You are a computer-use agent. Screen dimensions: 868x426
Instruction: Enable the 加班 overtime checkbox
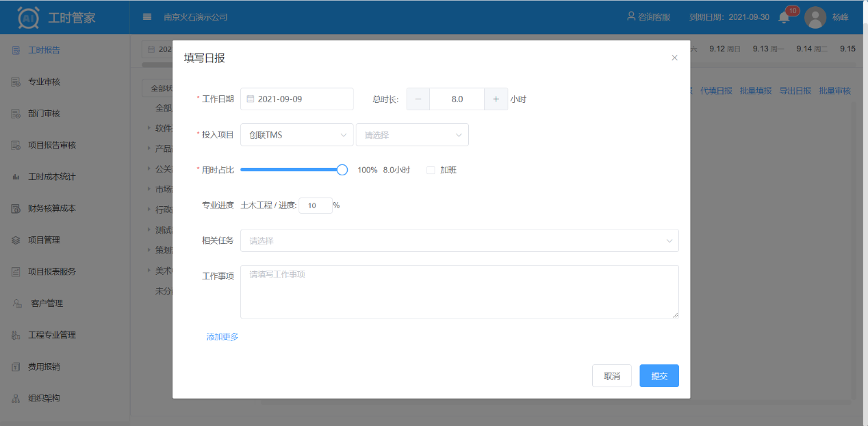(x=431, y=170)
